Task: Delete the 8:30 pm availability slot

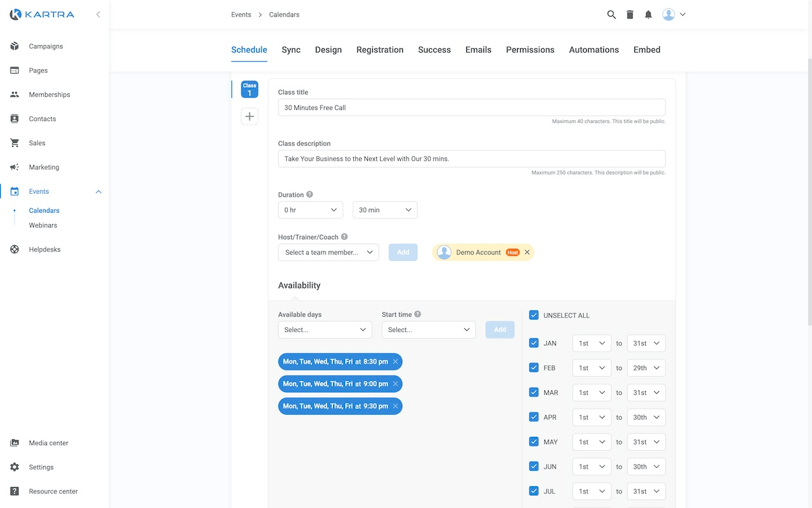Action: coord(395,362)
